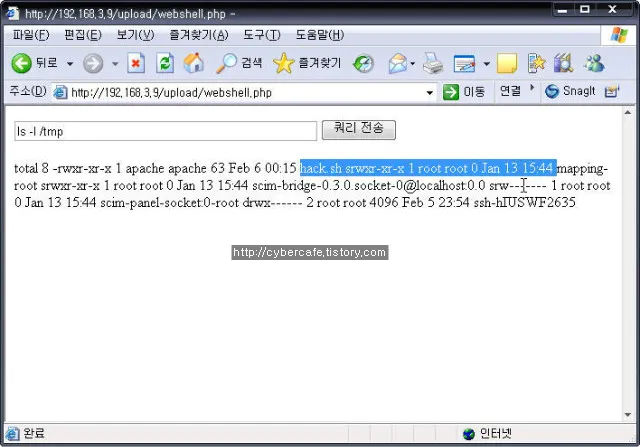Click the Print icon in toolbar
The height and width of the screenshot is (447, 640).
coord(432,64)
